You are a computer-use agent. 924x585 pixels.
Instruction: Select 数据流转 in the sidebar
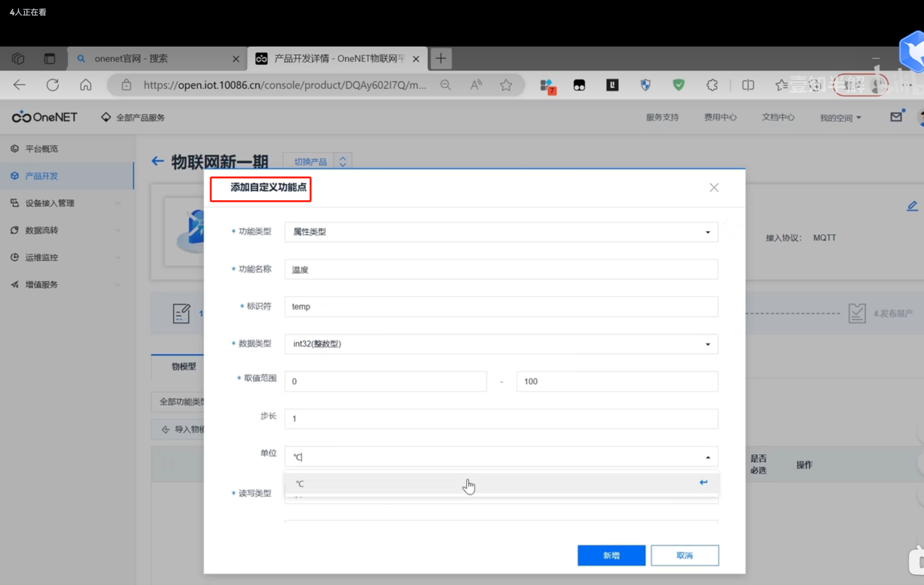click(x=42, y=230)
